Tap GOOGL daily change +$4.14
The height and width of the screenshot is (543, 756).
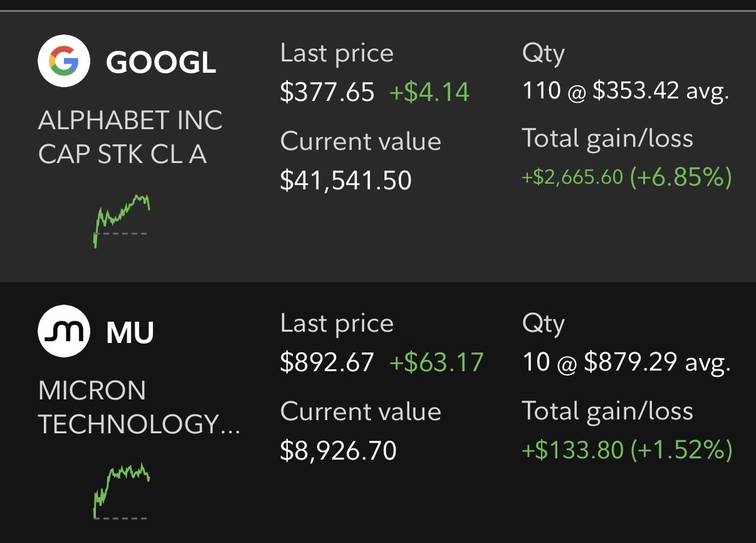click(x=429, y=92)
